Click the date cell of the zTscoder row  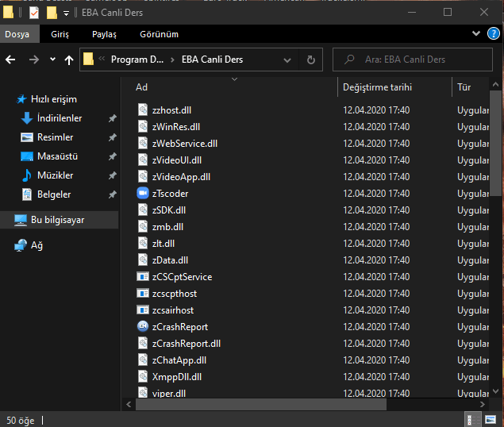tap(376, 194)
